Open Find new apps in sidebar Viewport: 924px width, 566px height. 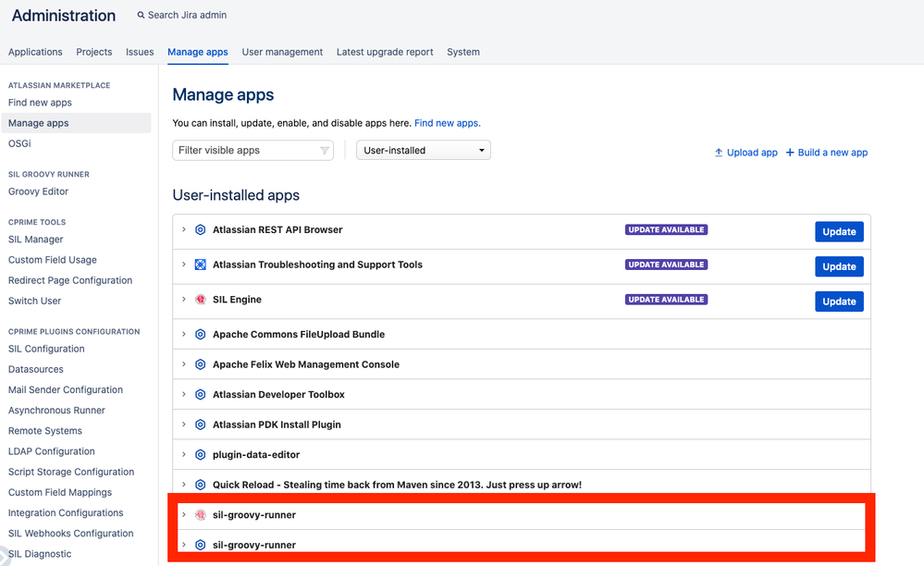tap(40, 103)
